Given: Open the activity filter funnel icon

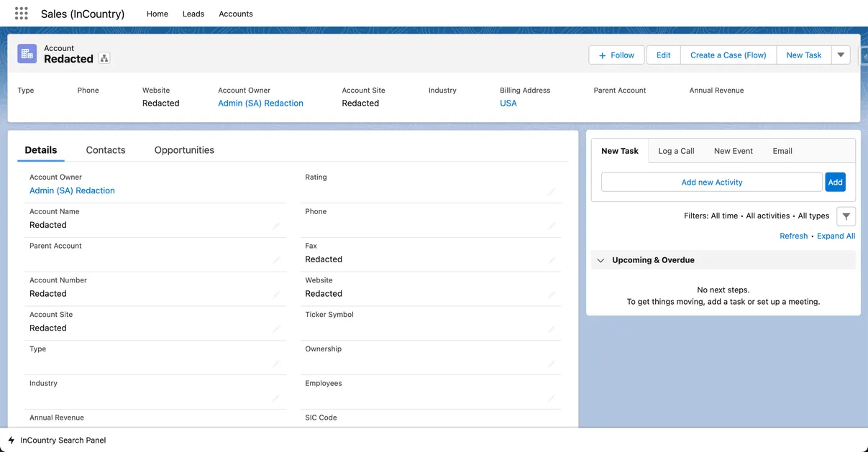Looking at the screenshot, I should coord(846,216).
